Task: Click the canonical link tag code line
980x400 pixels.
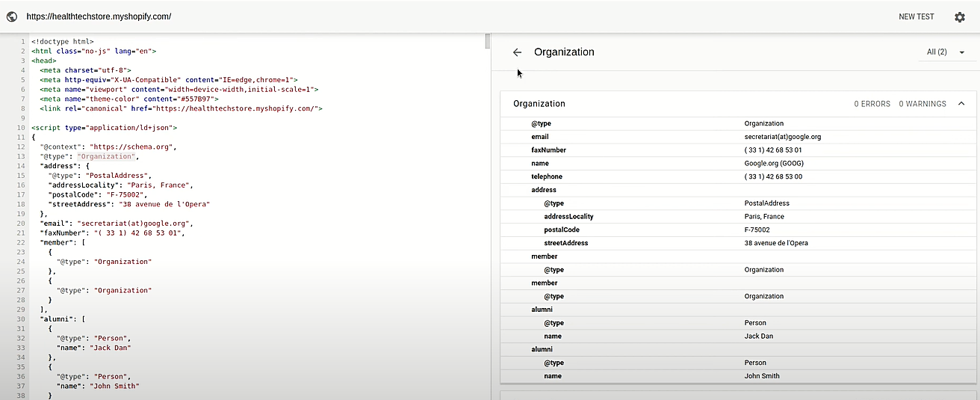Action: coord(181,108)
